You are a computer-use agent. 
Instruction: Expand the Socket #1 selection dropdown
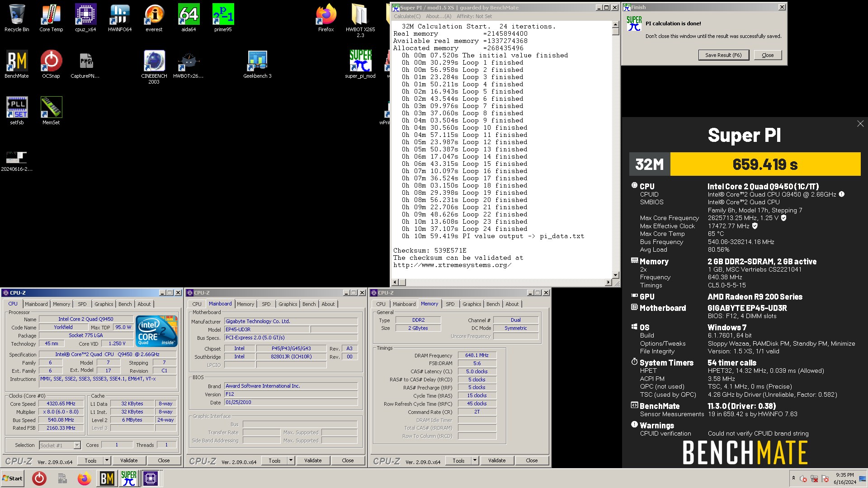click(77, 445)
